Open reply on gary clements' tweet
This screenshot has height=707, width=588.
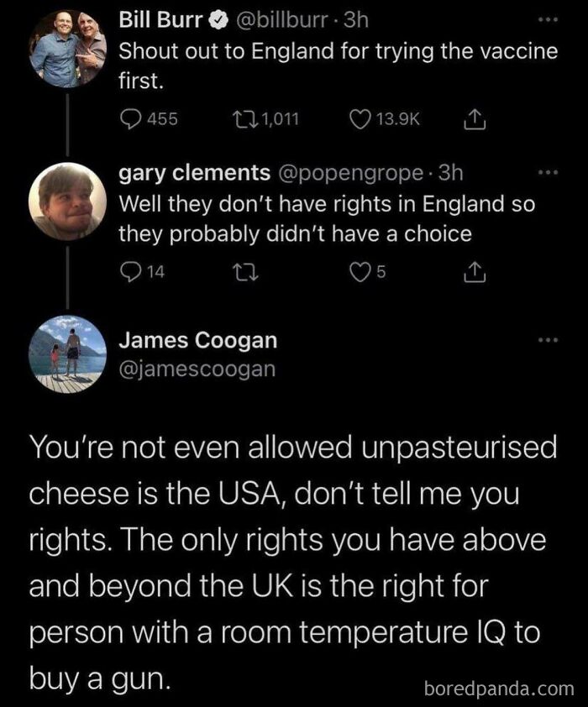[x=131, y=271]
